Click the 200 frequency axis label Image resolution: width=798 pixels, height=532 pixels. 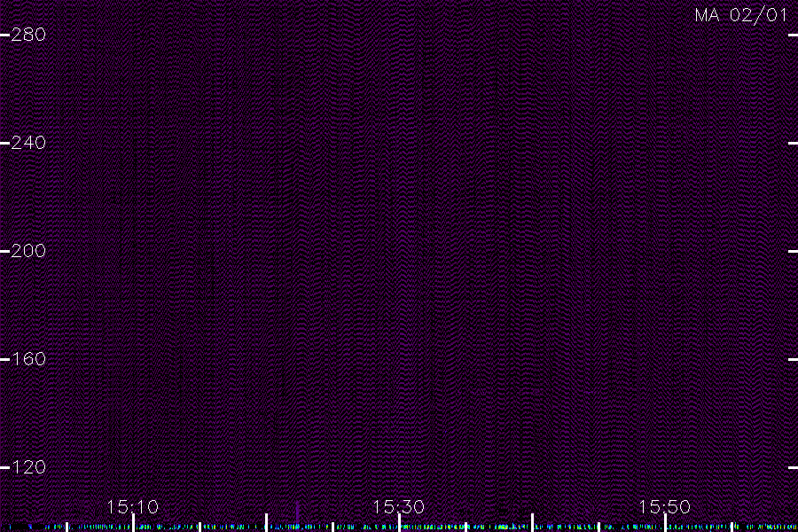tap(28, 251)
